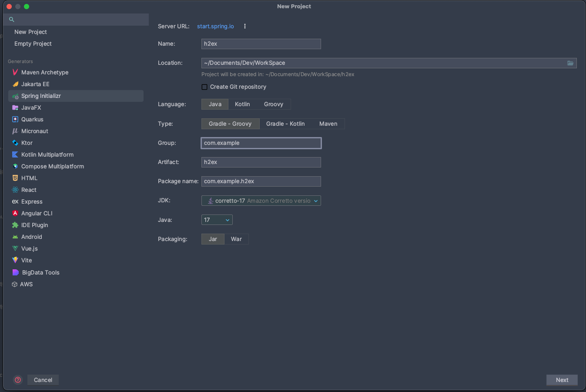Click the Compose Multiplatform icon
Viewport: 586px width, 392px height.
[15, 166]
